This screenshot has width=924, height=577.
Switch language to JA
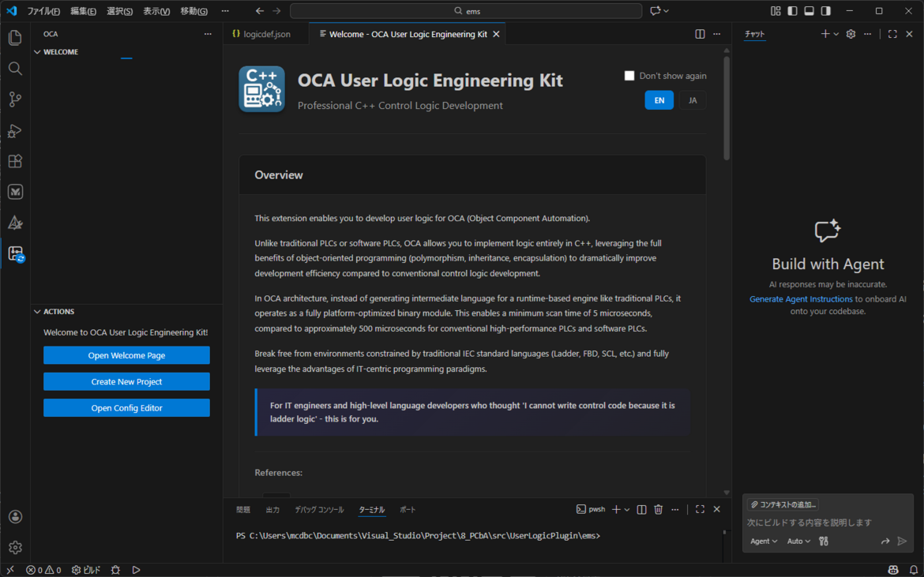[x=693, y=100]
